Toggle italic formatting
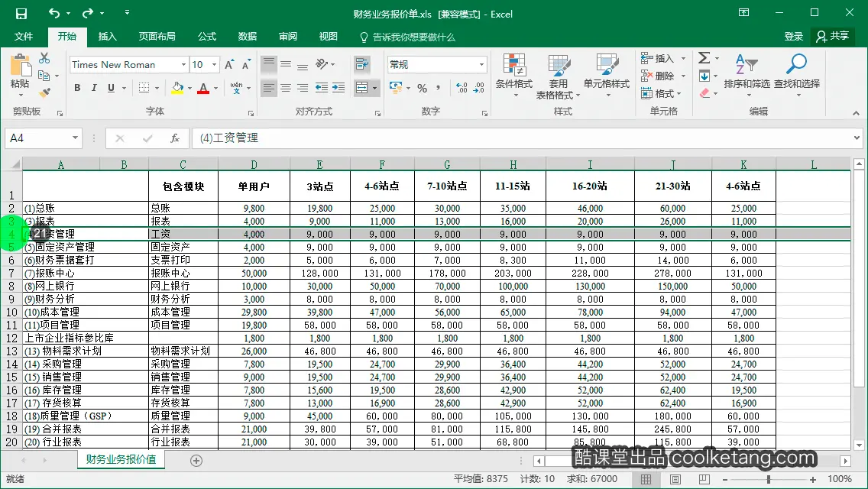Image resolution: width=868 pixels, height=489 pixels. [x=94, y=88]
